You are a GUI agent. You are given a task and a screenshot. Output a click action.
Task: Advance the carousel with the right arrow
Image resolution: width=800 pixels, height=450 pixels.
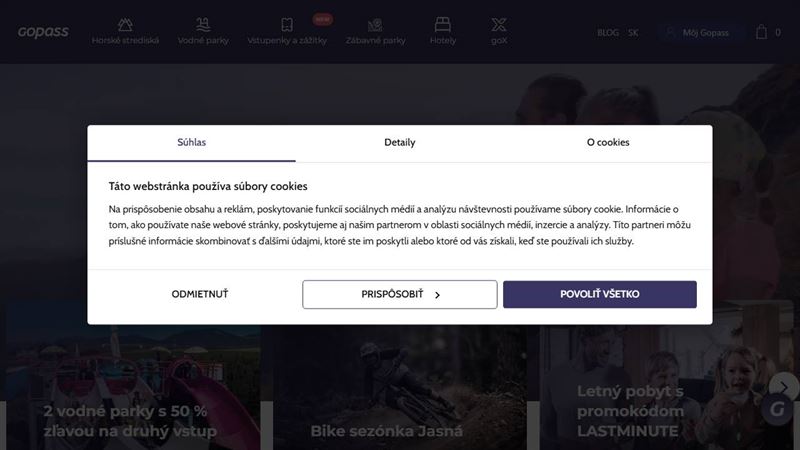[x=784, y=388]
